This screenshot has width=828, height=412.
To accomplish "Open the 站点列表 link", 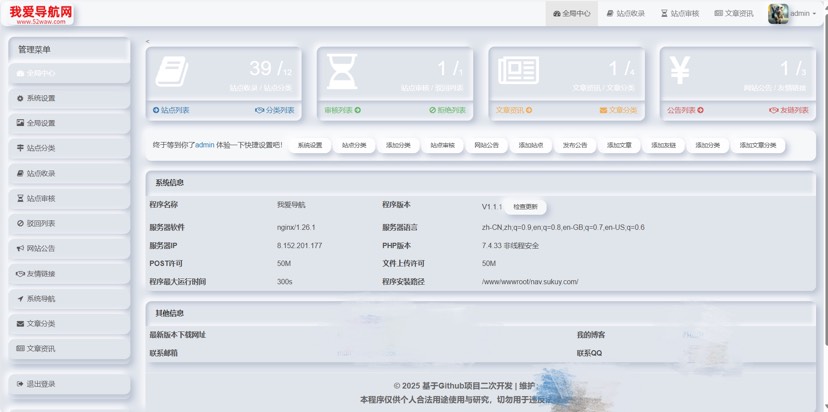I will [x=171, y=110].
